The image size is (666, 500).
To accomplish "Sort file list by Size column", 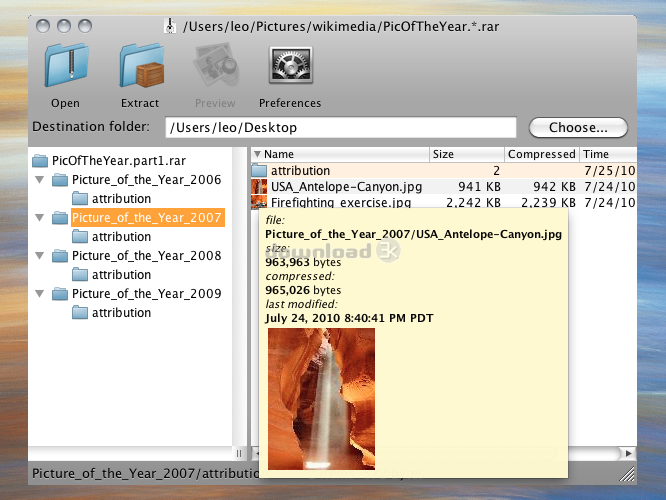I will click(x=466, y=154).
